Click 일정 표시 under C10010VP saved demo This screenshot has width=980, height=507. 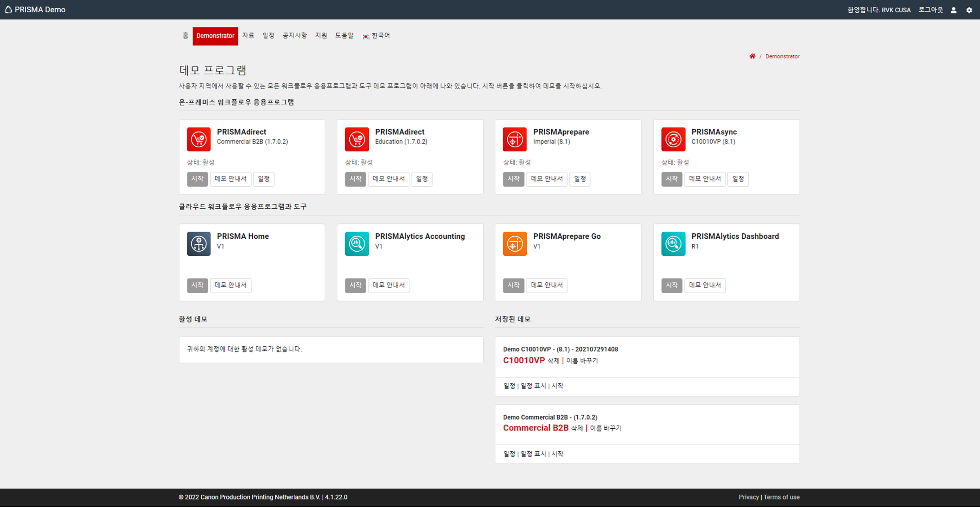point(533,386)
